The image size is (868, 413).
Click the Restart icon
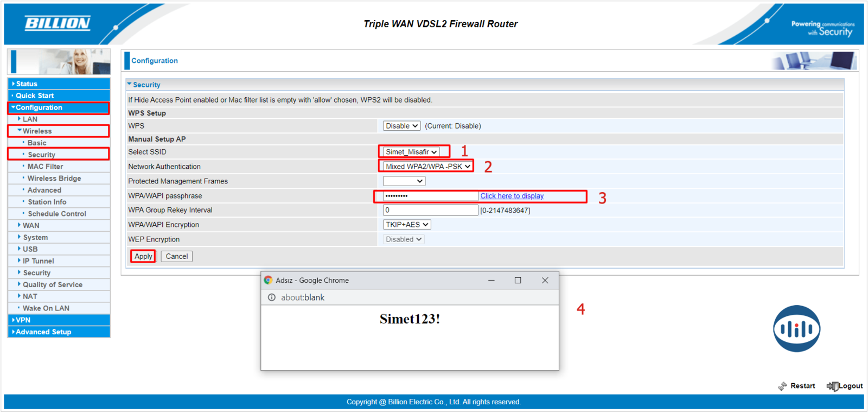pyautogui.click(x=782, y=386)
